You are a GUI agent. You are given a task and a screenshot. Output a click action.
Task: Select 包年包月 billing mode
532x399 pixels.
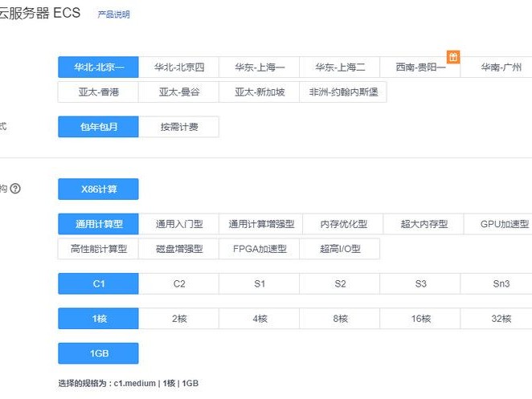point(98,127)
